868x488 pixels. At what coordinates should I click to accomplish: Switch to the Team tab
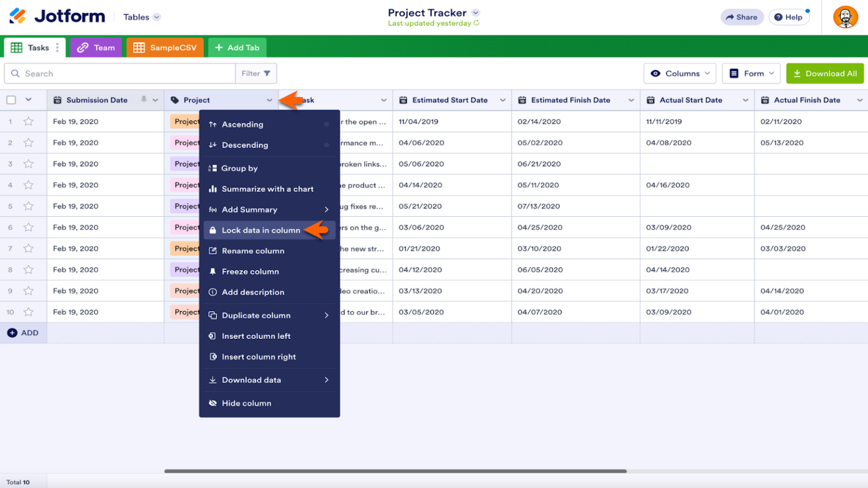click(96, 47)
